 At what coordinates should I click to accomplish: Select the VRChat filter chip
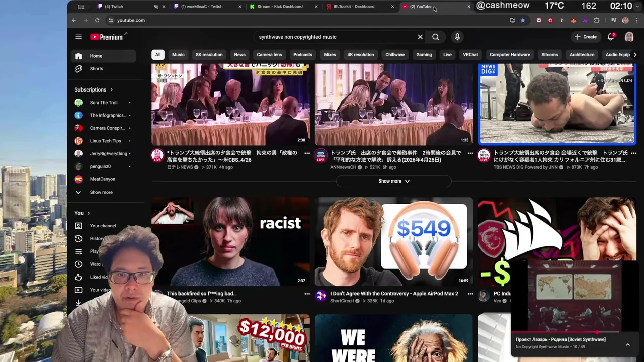[470, 55]
